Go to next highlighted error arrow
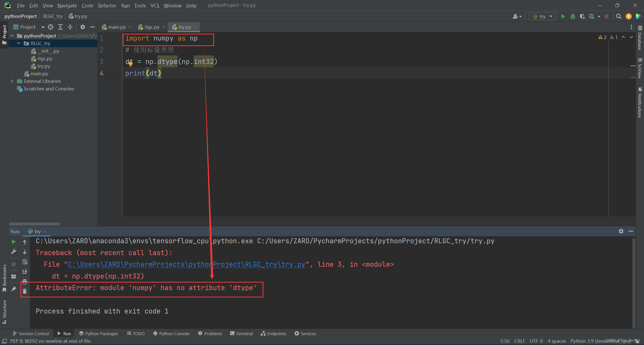The width and height of the screenshot is (644, 345). pos(631,37)
